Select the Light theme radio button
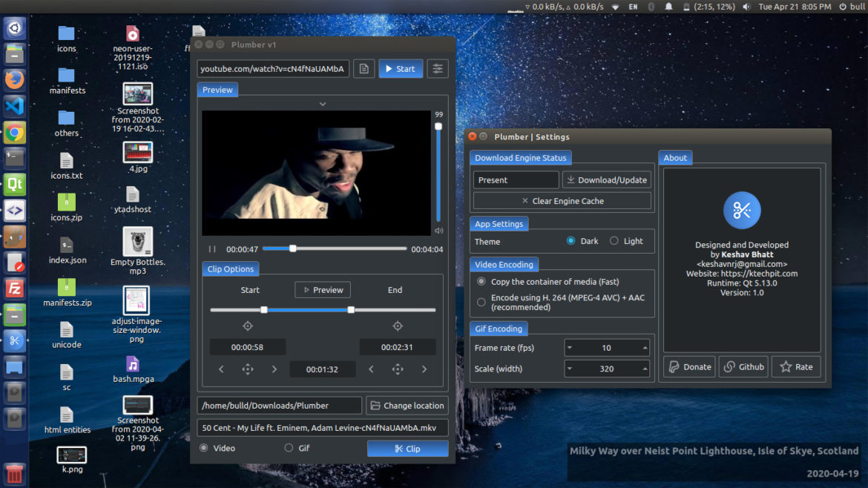The width and height of the screenshot is (868, 488). click(614, 241)
